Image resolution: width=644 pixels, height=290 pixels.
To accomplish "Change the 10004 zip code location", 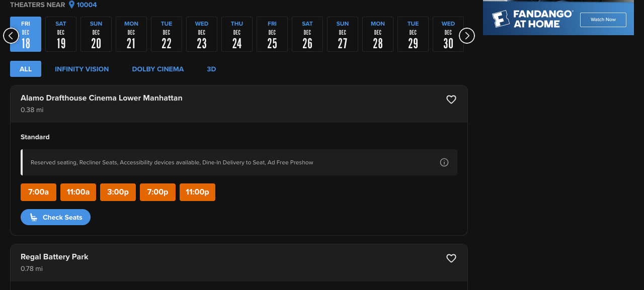I will (87, 5).
